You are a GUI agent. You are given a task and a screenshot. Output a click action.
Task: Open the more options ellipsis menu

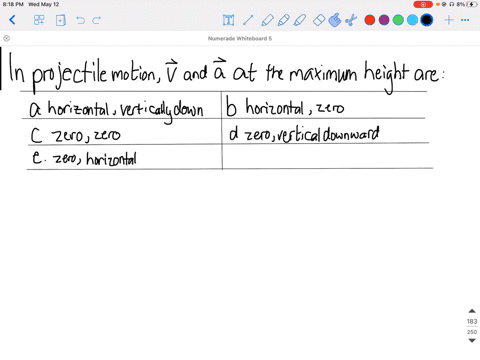465,20
